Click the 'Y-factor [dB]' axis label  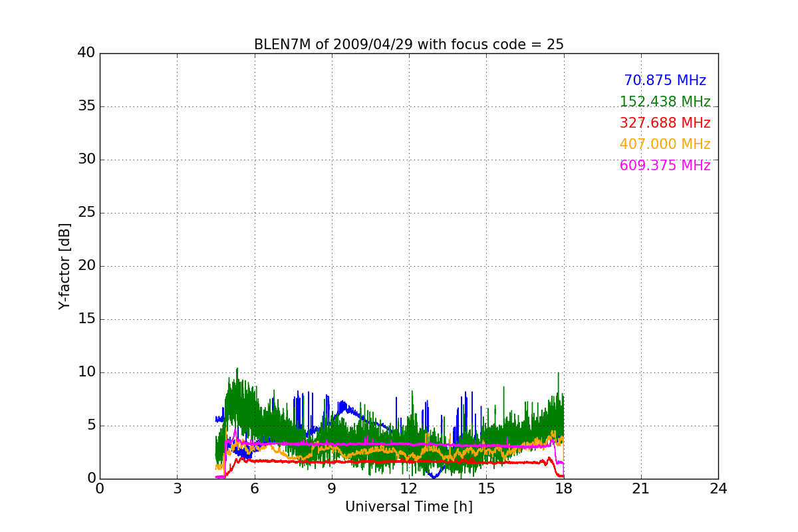(x=65, y=266)
